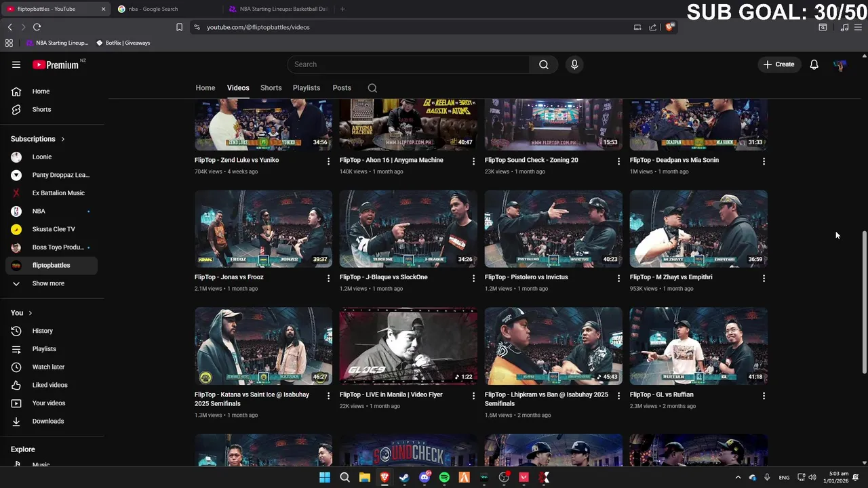Open options for GL vs Ruffian video
This screenshot has width=868, height=488.
(764, 396)
